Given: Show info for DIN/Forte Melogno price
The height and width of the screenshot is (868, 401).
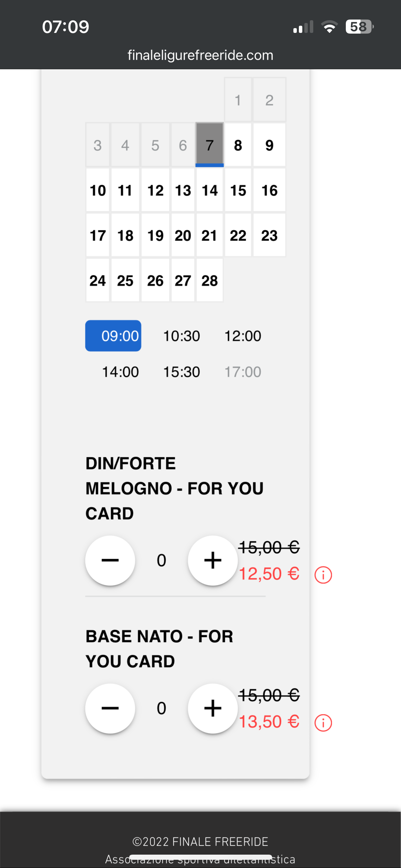Looking at the screenshot, I should pyautogui.click(x=323, y=575).
